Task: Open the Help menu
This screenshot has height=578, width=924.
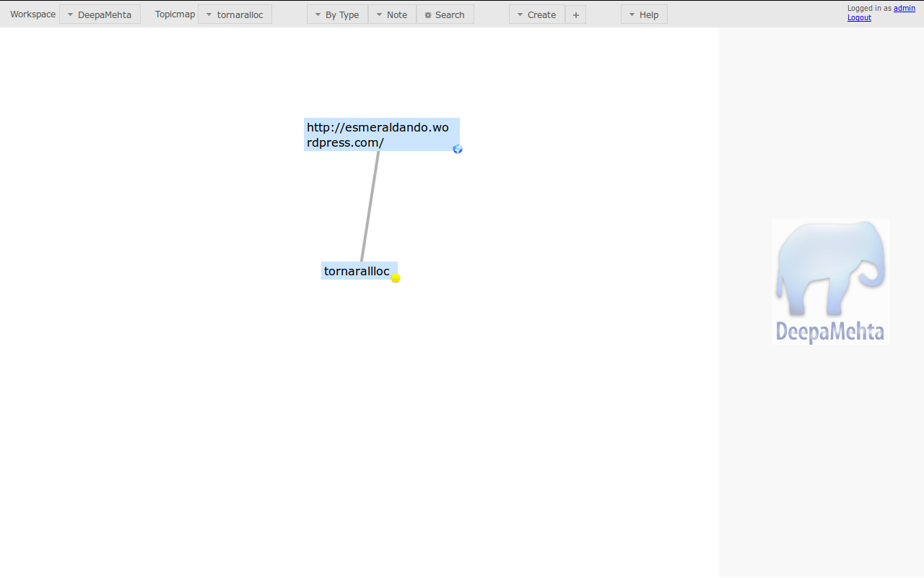Action: pos(644,14)
